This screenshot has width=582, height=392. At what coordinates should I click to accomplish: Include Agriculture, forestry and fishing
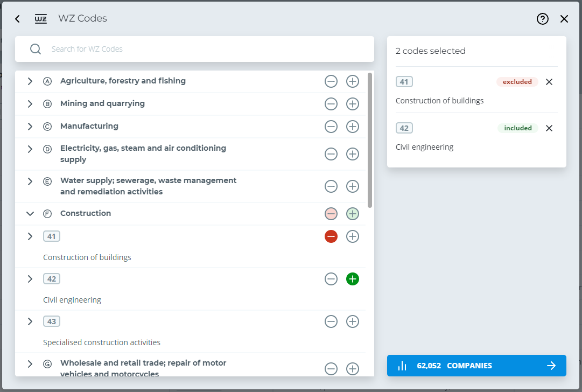pos(353,81)
